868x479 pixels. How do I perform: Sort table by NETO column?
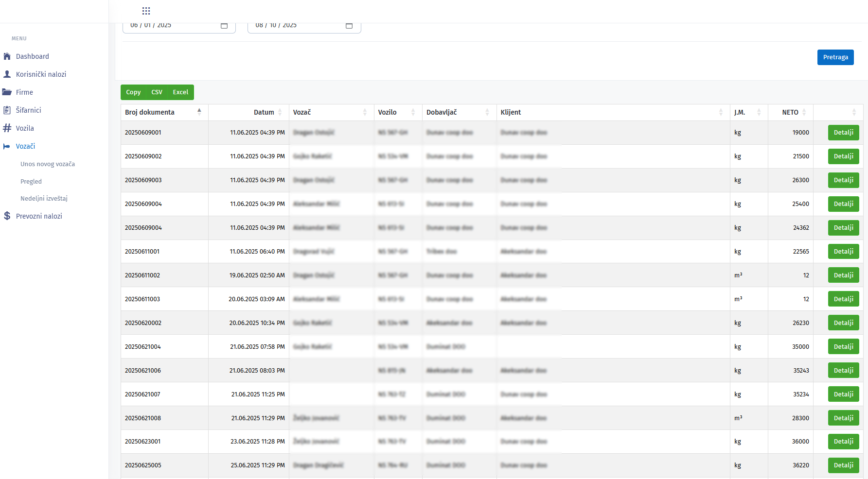click(790, 112)
